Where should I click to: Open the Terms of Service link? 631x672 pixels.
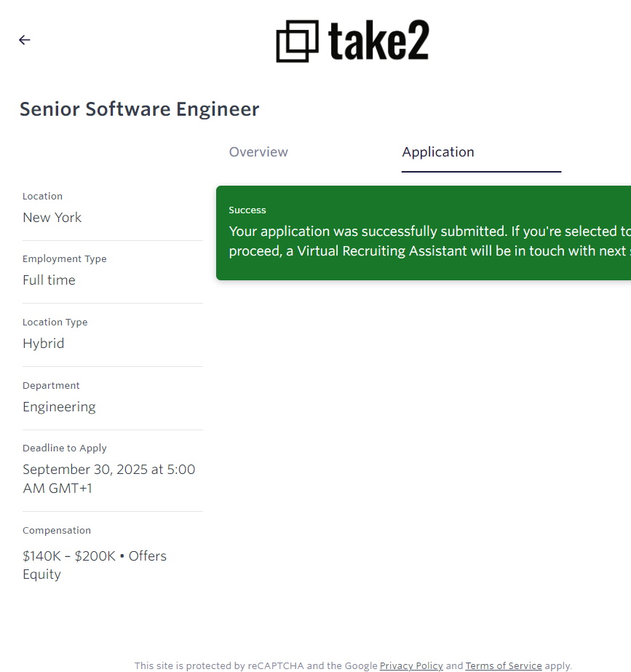coord(504,665)
